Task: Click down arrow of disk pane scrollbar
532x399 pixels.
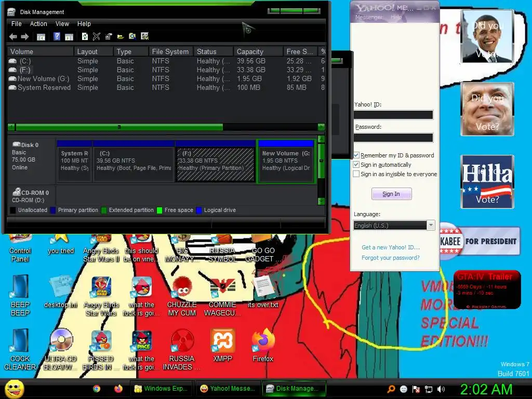Action: tap(321, 201)
